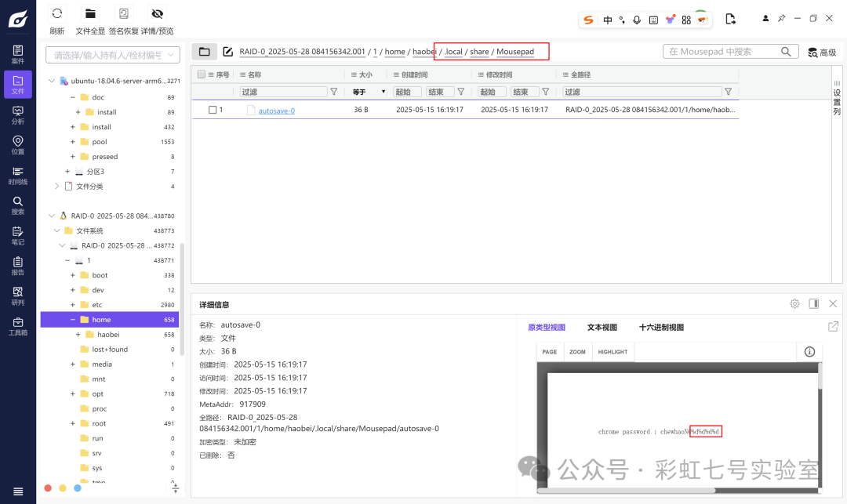Toggle the 详情/预览 eye icon
This screenshot has height=504, width=847.
pyautogui.click(x=157, y=13)
